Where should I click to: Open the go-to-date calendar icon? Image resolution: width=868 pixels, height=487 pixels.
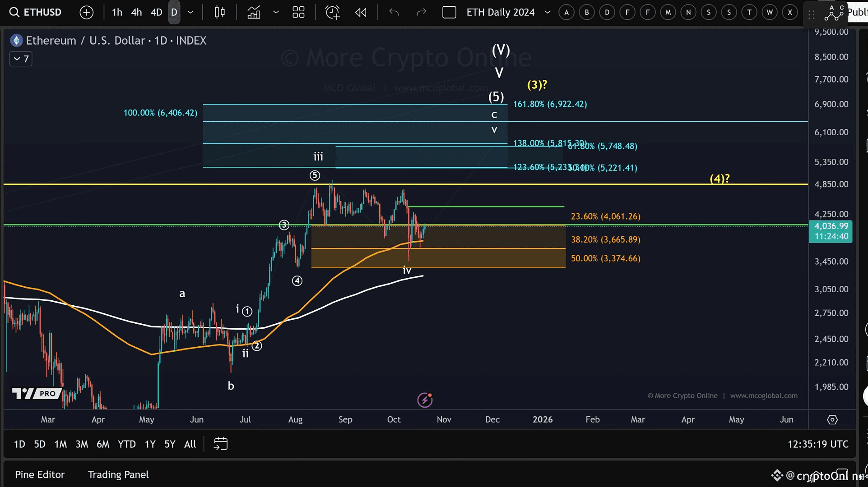click(220, 444)
